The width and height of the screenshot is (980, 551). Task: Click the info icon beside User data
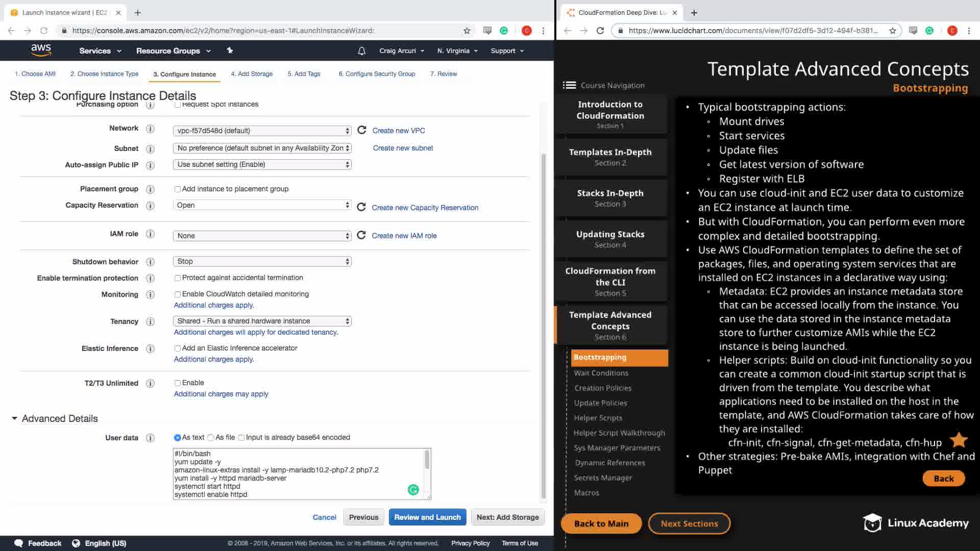coord(150,438)
